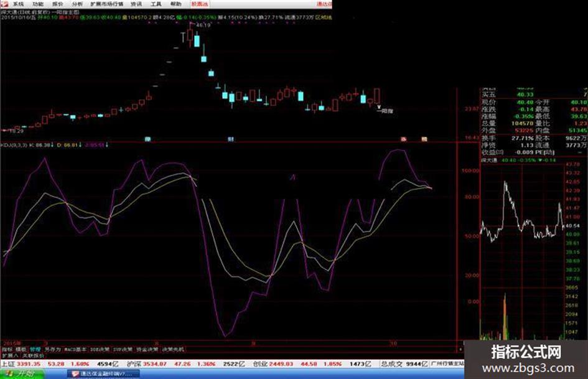Viewport: 588px width, 379px height.
Task: Switch to the MACD基本 indicator template
Action: 75,349
